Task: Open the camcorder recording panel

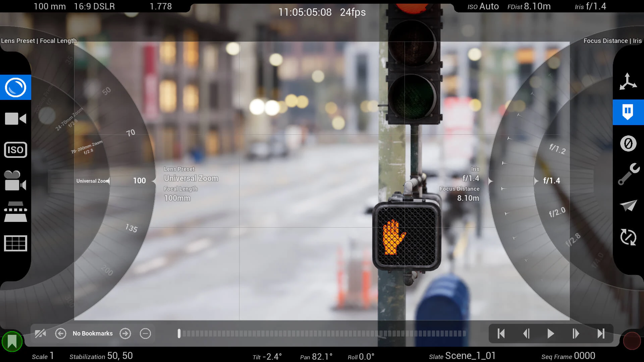Action: [x=15, y=118]
